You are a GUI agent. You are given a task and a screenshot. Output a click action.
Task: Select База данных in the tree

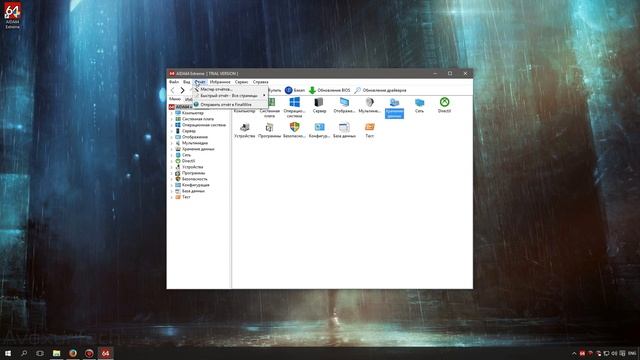pyautogui.click(x=193, y=191)
